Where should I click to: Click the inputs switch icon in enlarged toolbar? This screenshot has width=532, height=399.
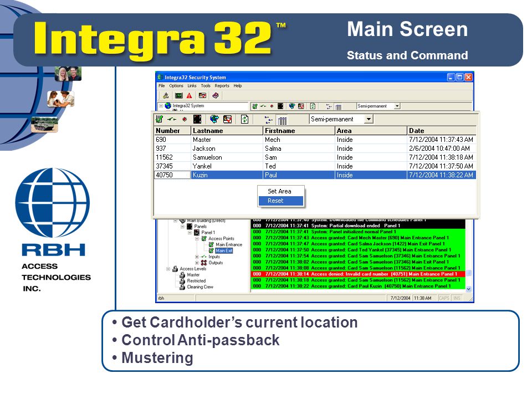(172, 119)
